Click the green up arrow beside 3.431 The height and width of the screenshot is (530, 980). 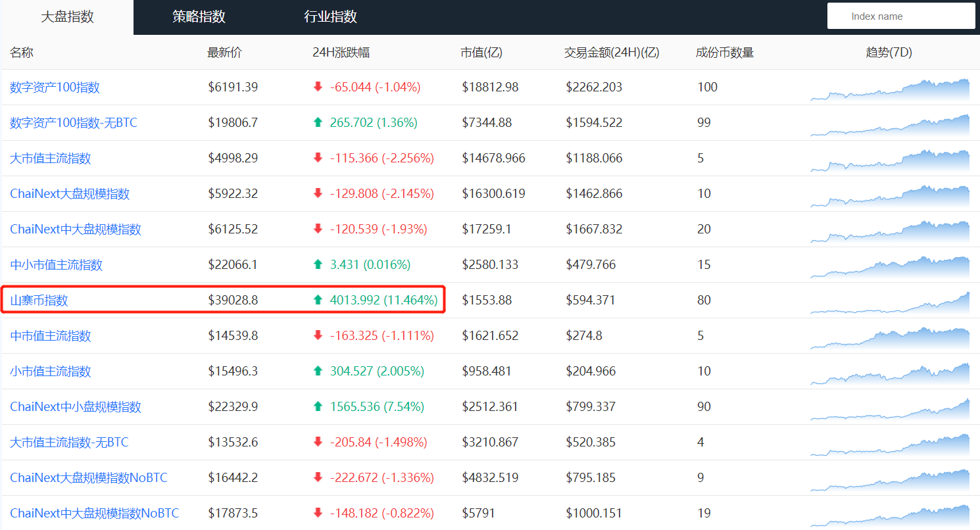tap(318, 264)
